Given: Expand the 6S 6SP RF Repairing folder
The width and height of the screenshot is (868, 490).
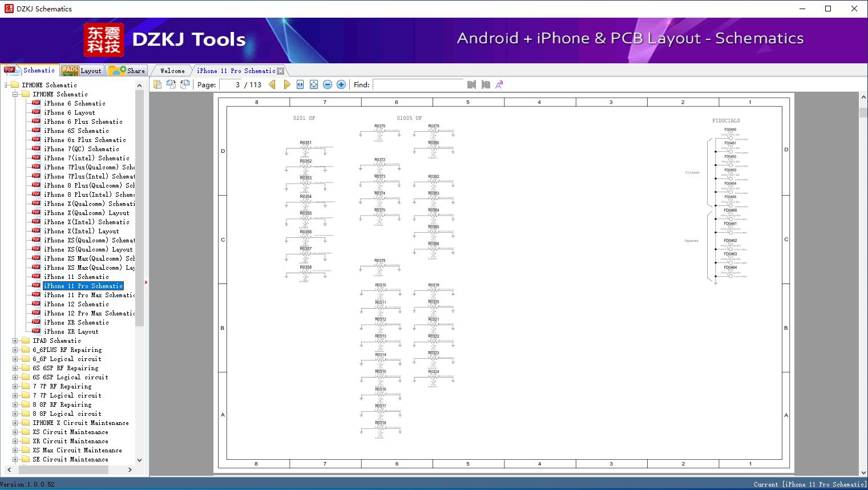Looking at the screenshot, I should [15, 368].
